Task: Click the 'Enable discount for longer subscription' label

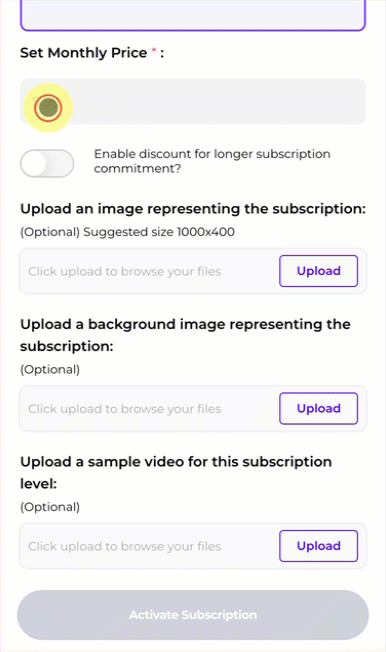Action: pyautogui.click(x=212, y=161)
